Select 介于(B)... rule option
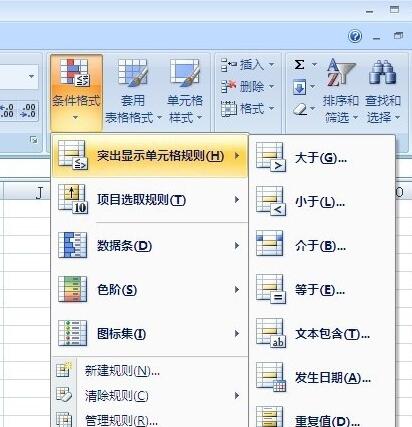 click(x=322, y=245)
